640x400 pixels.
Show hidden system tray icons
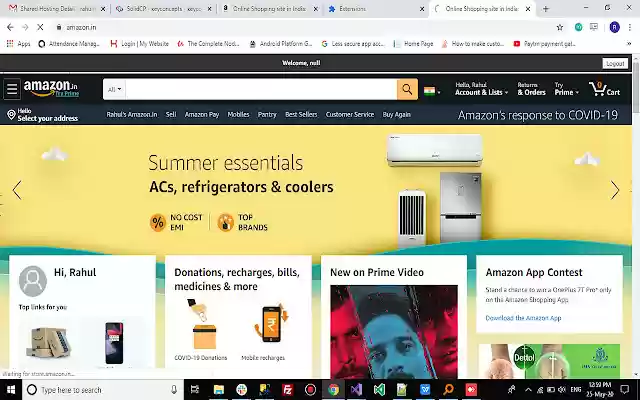(x=528, y=390)
